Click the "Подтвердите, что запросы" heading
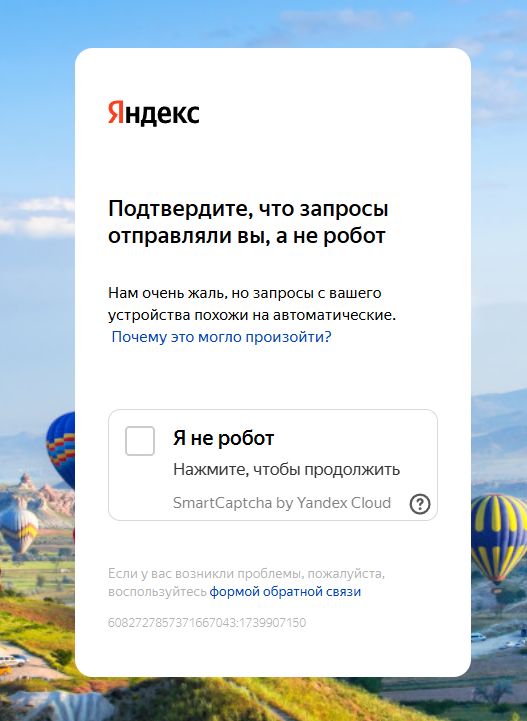 click(248, 209)
